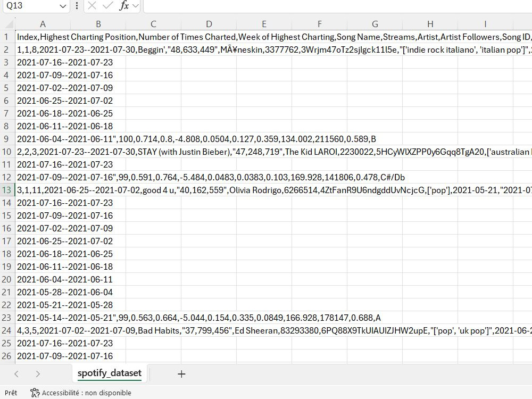Click cell A21 with 2021-05-28--2021-06-04
This screenshot has width=532, height=399.
click(43, 293)
